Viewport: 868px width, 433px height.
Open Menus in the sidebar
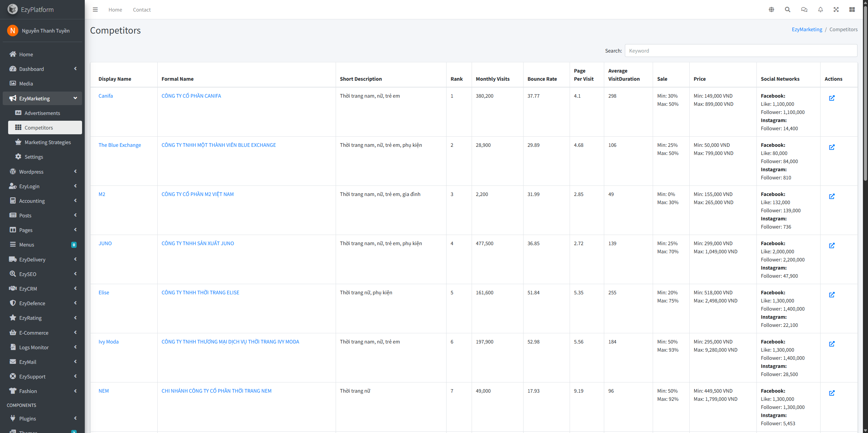point(42,244)
